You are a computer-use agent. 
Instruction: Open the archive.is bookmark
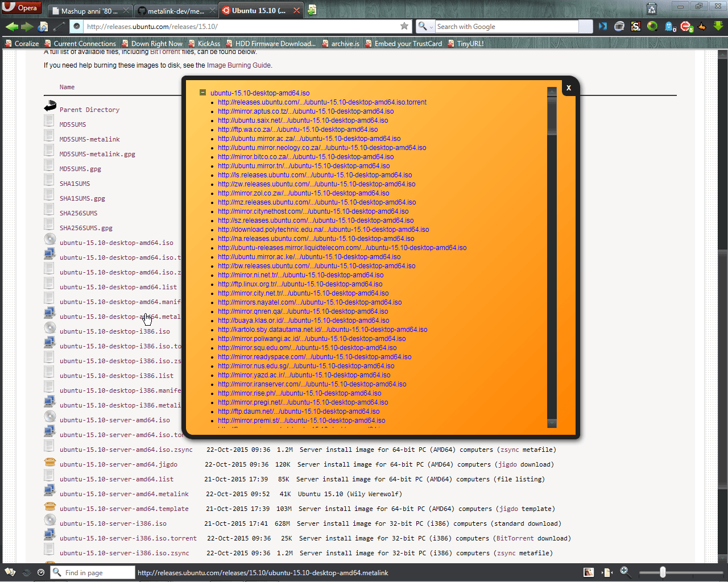point(345,44)
